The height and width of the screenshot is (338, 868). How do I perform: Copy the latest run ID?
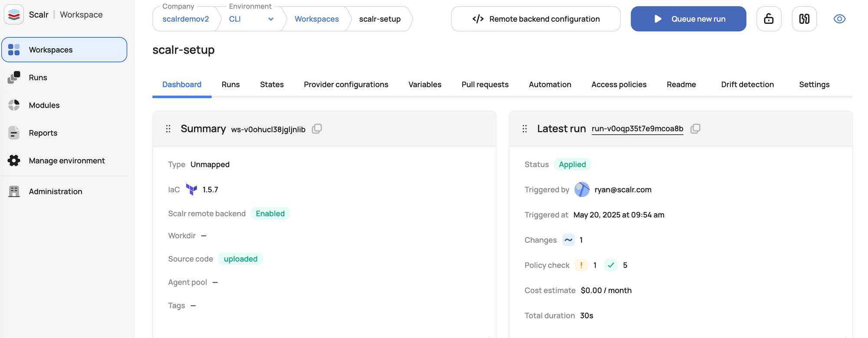click(695, 128)
